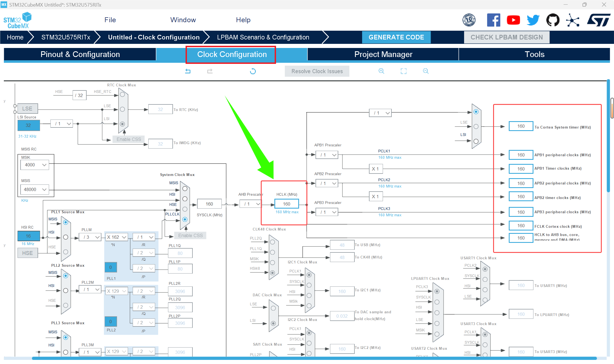Select SYSCLK in the I2C1 Clock Mux

309,285
